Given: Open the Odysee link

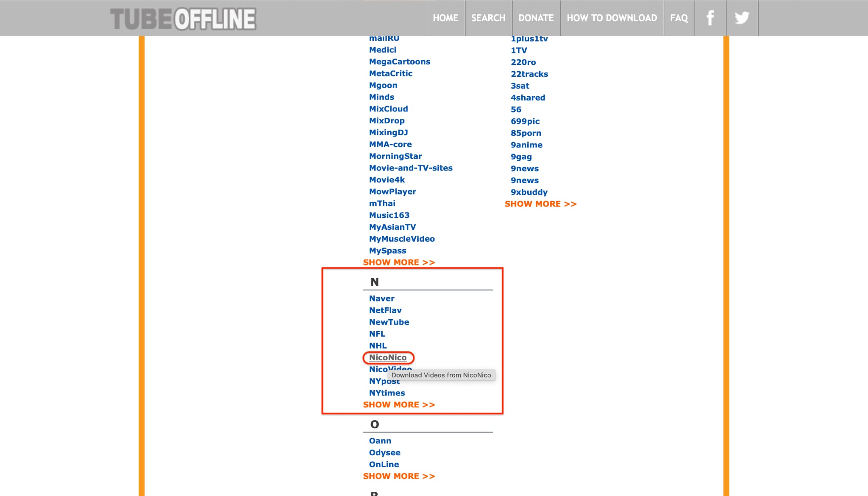Looking at the screenshot, I should [x=385, y=452].
